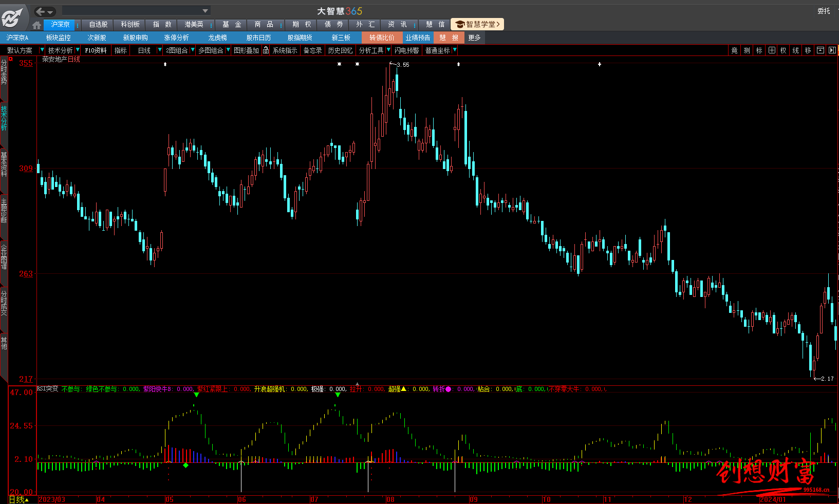The width and height of the screenshot is (839, 504).
Task: Expand the 商品 submenu dots
Action: [281, 25]
